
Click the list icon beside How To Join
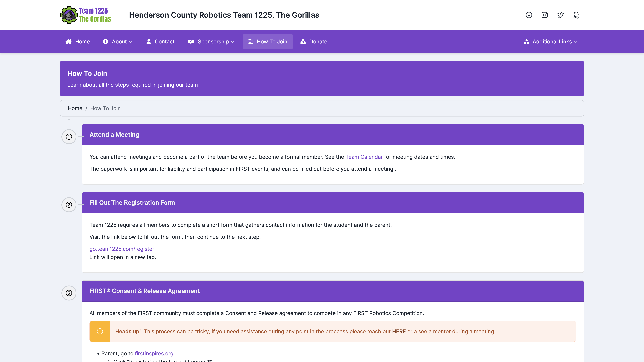coord(250,42)
